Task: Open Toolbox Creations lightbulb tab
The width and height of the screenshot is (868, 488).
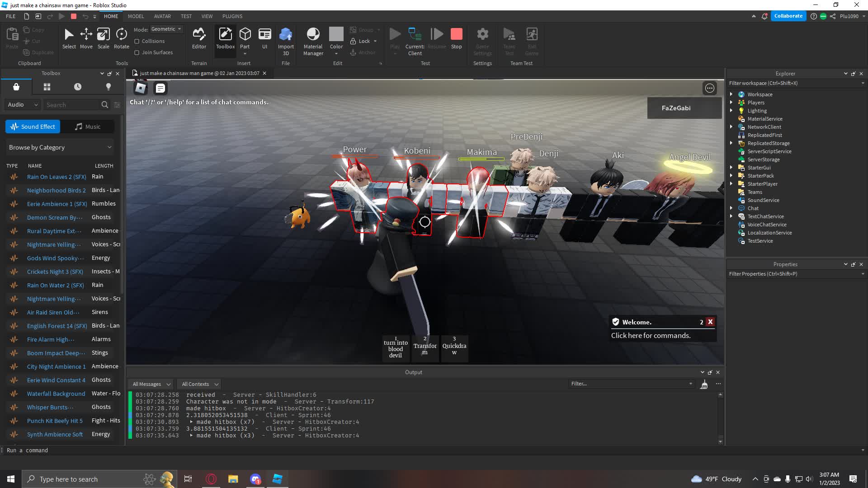Action: click(x=108, y=87)
